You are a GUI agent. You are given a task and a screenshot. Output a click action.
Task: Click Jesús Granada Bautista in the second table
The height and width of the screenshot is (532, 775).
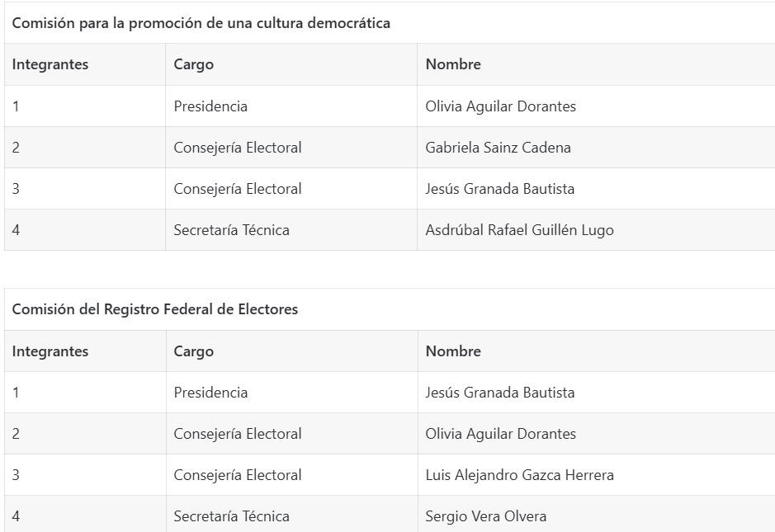tap(499, 393)
